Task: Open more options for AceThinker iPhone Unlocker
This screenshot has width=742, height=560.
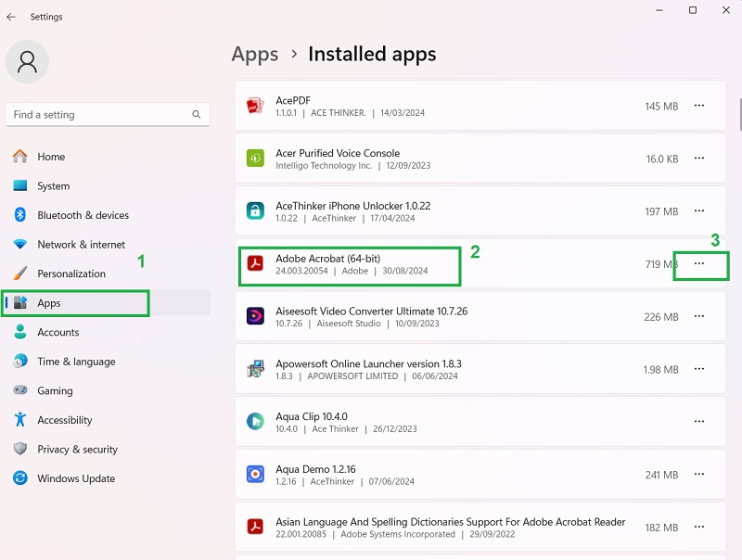Action: coord(699,211)
